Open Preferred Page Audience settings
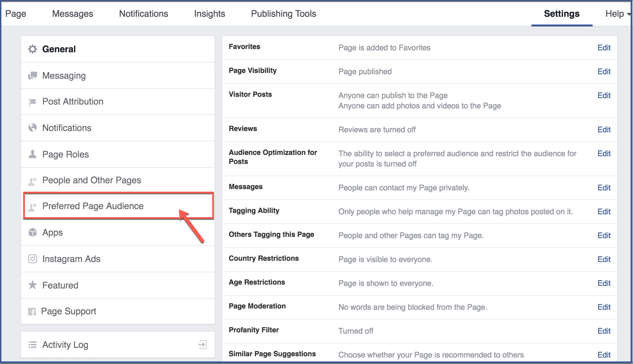This screenshot has height=364, width=633. [118, 206]
